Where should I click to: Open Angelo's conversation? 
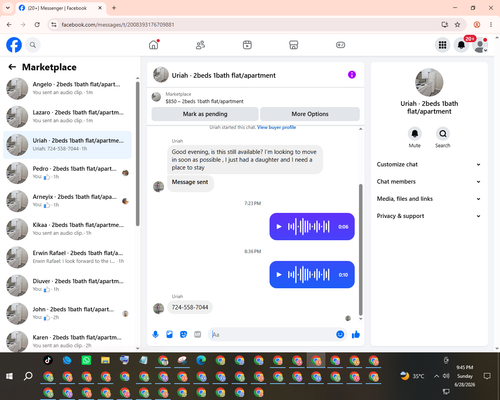[68, 89]
